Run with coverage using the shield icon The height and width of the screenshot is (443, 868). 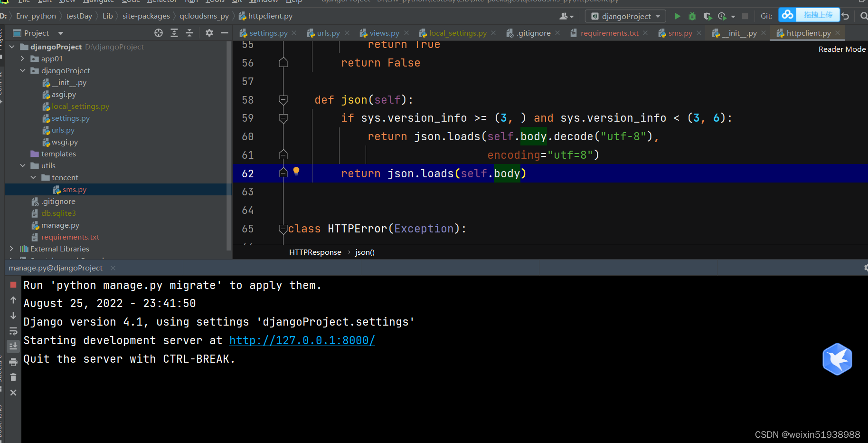[707, 16]
